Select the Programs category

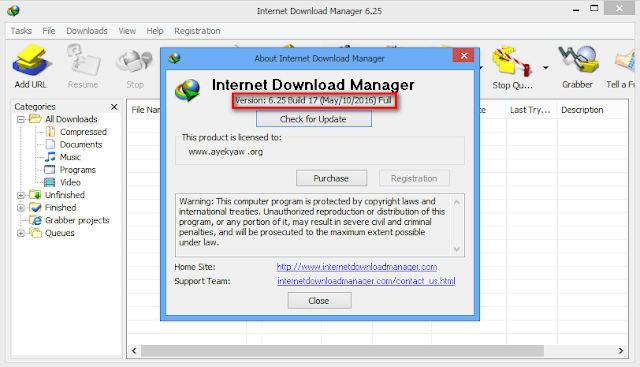point(78,170)
